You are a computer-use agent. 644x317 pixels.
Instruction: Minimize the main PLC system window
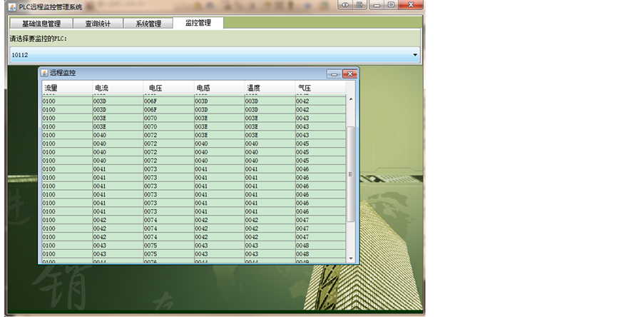click(377, 5)
